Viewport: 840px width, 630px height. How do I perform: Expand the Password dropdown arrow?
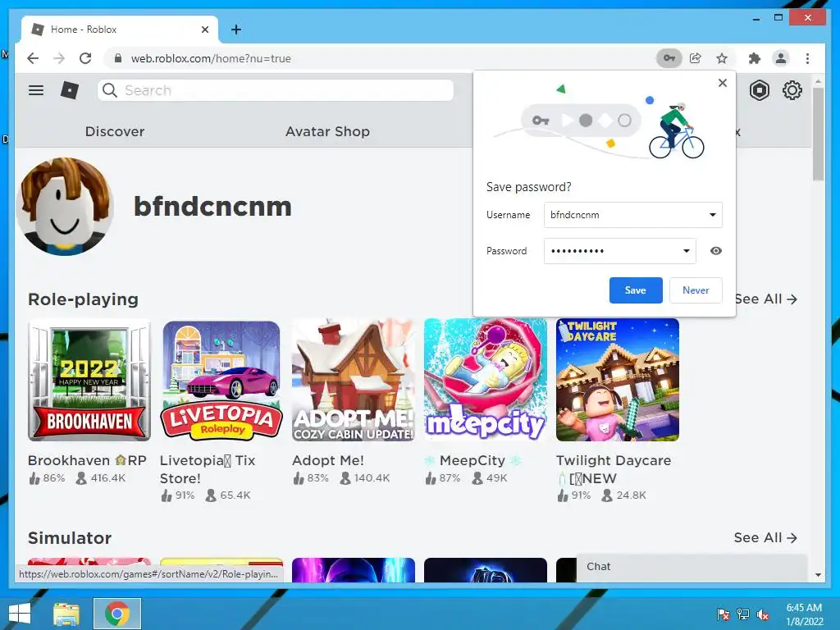[687, 251]
